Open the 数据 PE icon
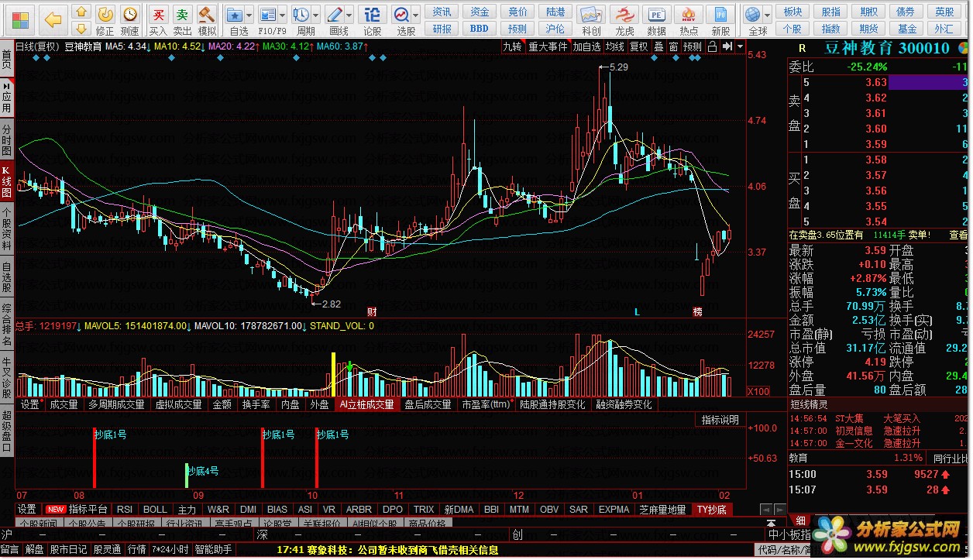Screen dimensions: 973x560 click(656, 14)
